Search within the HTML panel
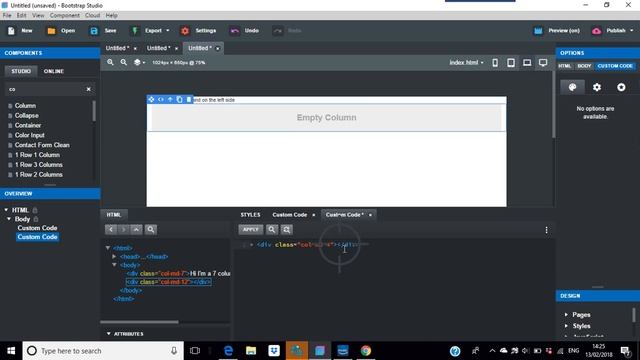This screenshot has height=360, width=640. click(x=151, y=229)
